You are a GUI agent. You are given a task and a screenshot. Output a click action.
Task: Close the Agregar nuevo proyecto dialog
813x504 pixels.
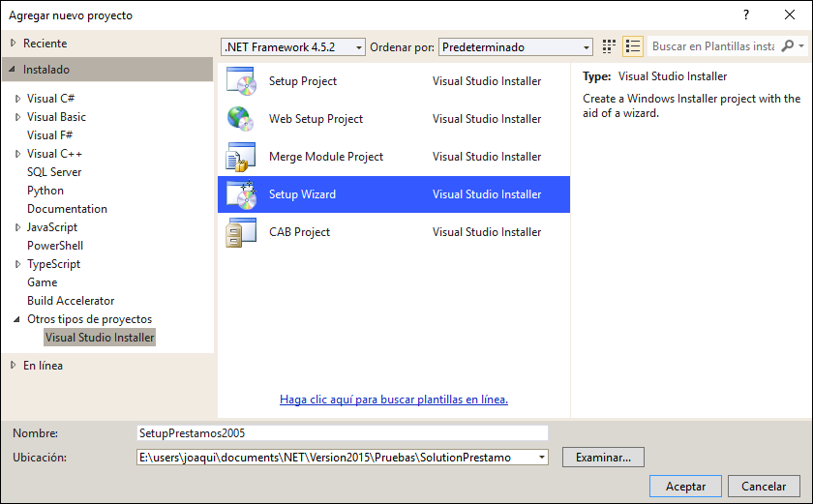(x=789, y=15)
